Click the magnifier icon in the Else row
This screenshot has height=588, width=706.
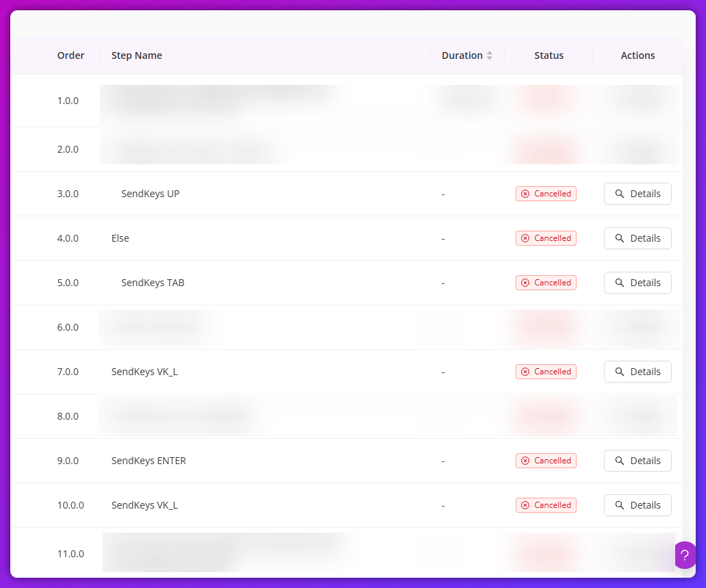click(x=620, y=238)
